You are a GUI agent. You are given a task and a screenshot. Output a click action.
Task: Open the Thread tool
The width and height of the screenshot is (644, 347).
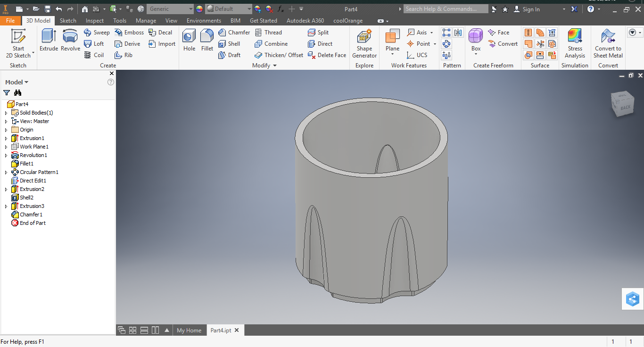pos(269,32)
